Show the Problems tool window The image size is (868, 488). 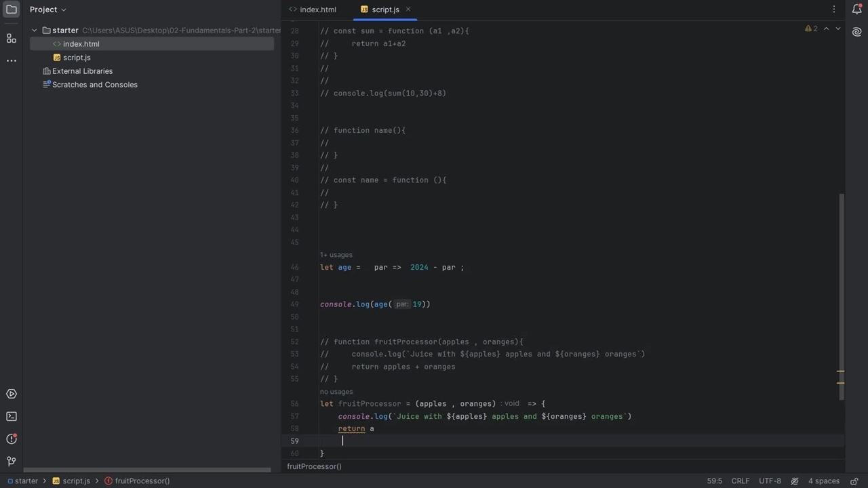(12, 439)
